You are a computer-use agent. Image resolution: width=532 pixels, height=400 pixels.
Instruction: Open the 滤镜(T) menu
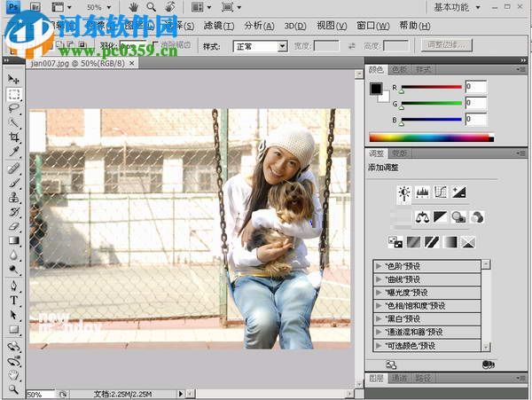coord(219,26)
